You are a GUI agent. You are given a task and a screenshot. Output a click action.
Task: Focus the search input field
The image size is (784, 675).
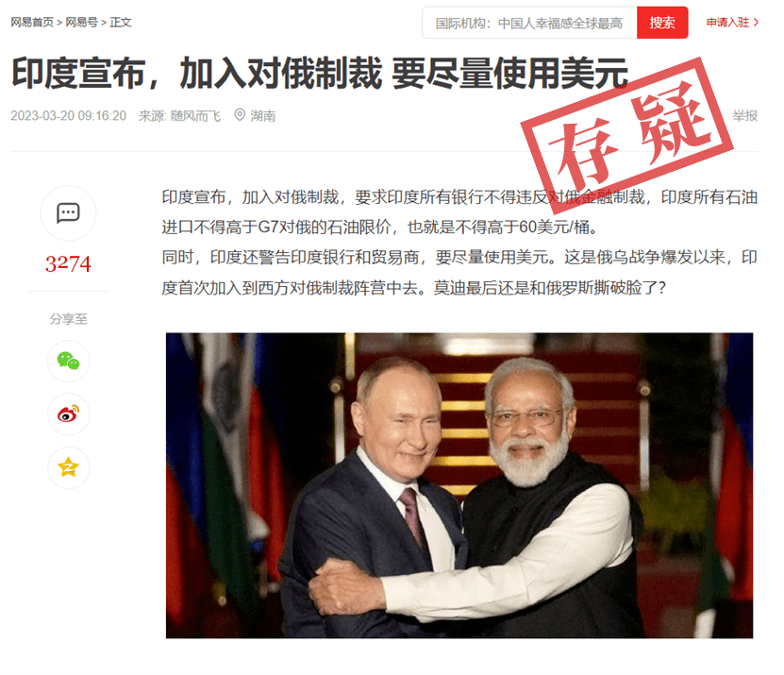click(x=529, y=23)
